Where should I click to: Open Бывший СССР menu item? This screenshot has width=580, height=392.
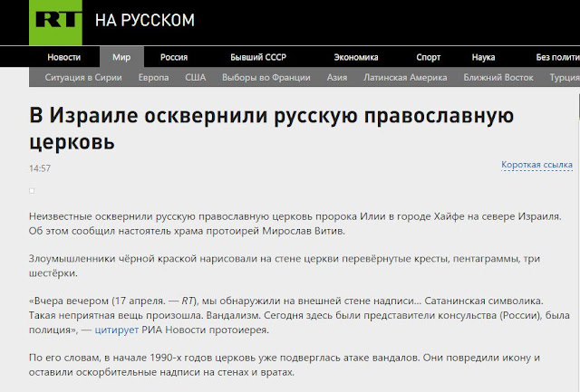click(x=258, y=57)
